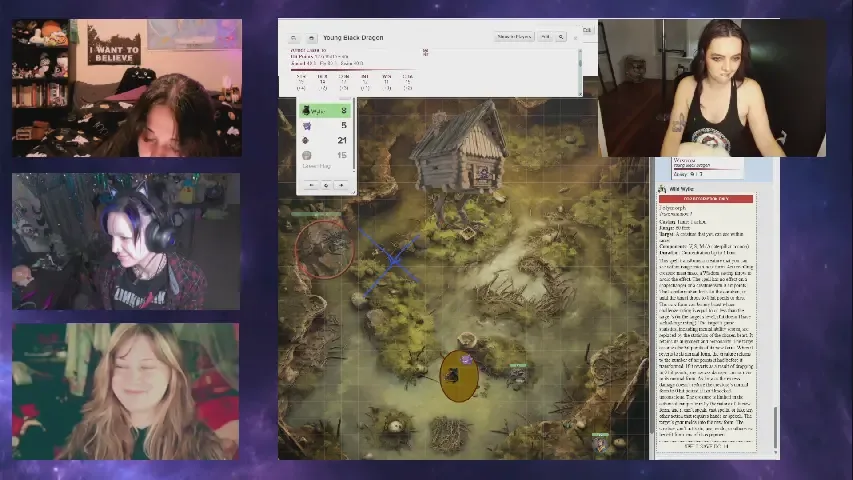Image resolution: width=853 pixels, height=480 pixels.
Task: Click the previous turn arrow in turn tracker
Action: tap(311, 185)
